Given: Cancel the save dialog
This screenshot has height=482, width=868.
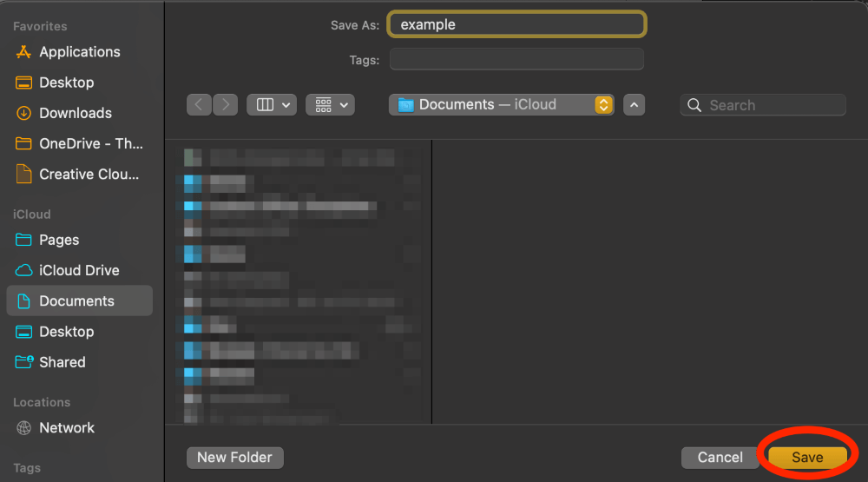Looking at the screenshot, I should pyautogui.click(x=720, y=458).
